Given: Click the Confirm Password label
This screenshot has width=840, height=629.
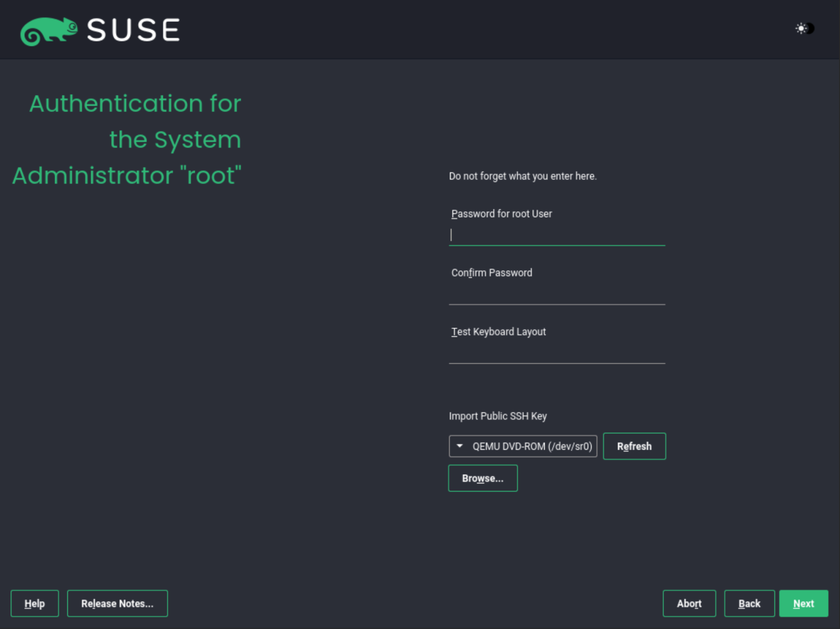Looking at the screenshot, I should tap(491, 272).
